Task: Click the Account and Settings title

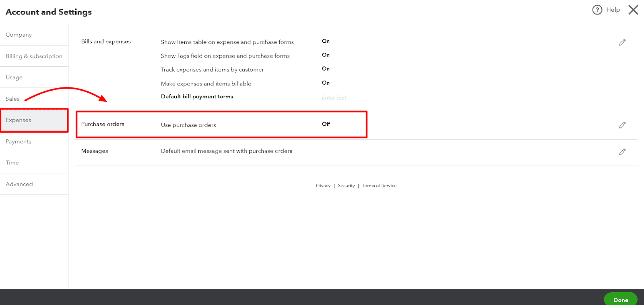Action: 49,12
